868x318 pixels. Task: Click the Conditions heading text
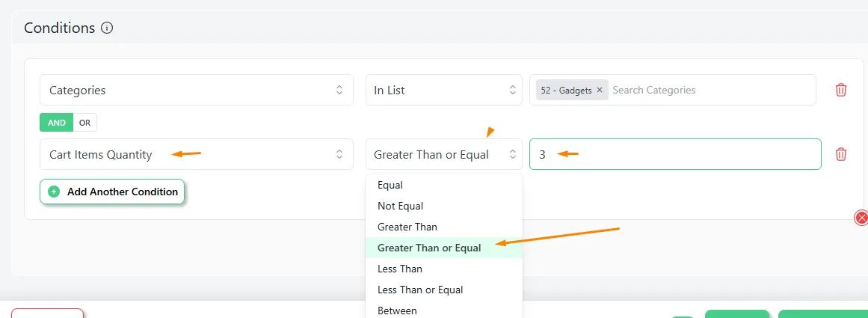(x=60, y=28)
